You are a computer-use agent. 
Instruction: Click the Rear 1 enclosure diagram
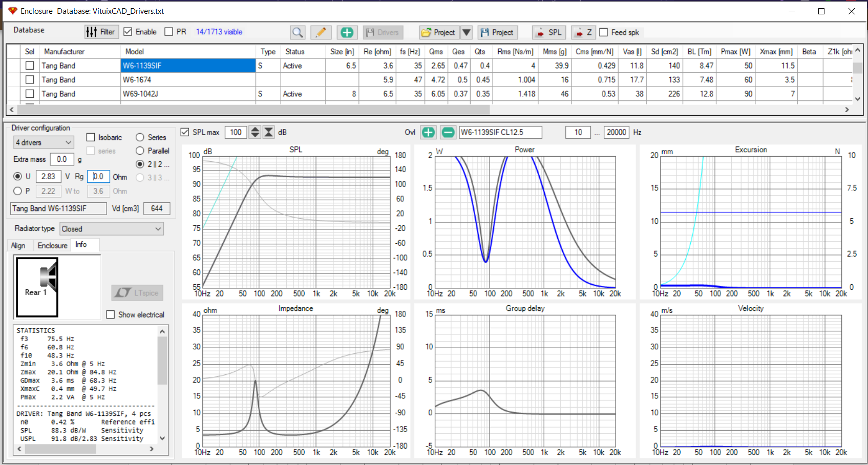[37, 287]
